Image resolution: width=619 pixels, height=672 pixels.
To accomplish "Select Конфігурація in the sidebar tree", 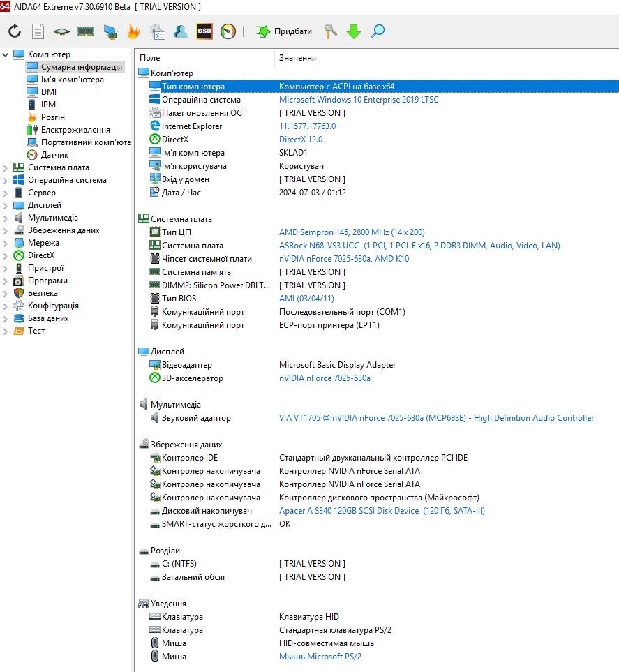I will [53, 306].
